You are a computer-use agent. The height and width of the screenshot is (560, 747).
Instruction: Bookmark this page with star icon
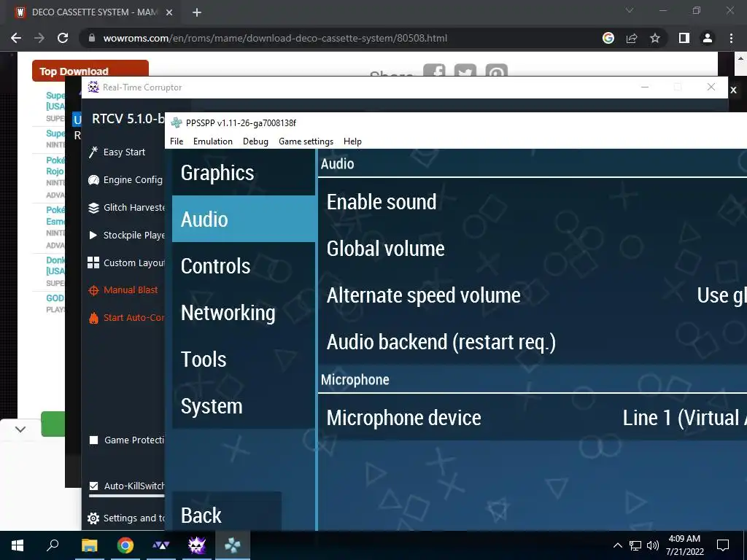(x=655, y=38)
